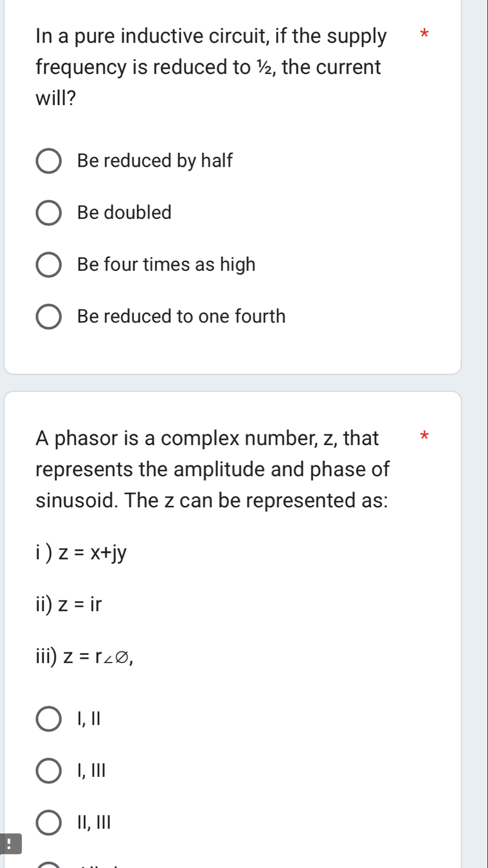Choose the "I, II" radio button

(49, 719)
